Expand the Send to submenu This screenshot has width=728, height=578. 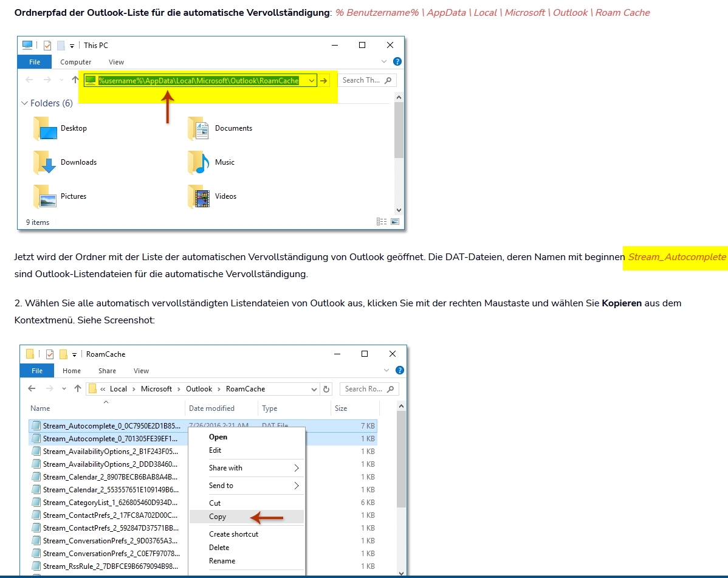[x=297, y=486]
